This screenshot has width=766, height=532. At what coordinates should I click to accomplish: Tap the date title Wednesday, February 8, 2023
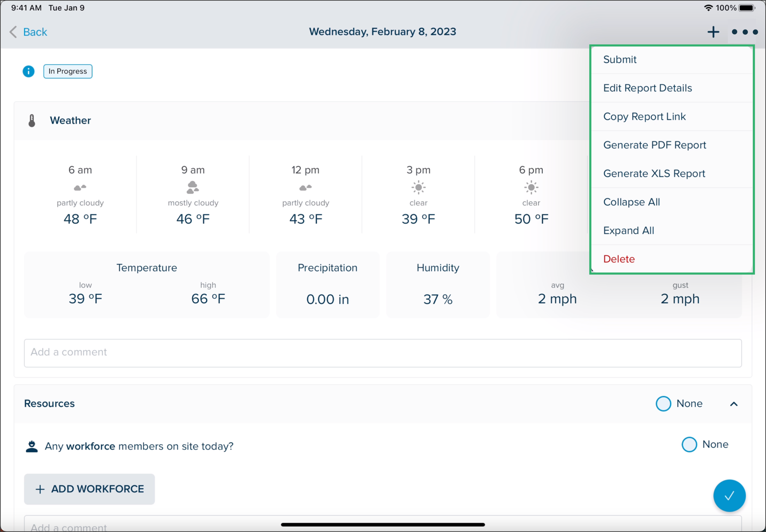[383, 32]
